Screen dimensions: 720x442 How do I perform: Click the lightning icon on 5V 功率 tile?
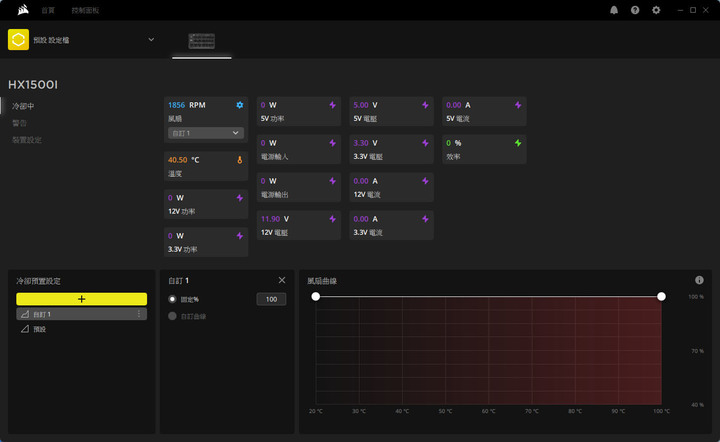(332, 105)
